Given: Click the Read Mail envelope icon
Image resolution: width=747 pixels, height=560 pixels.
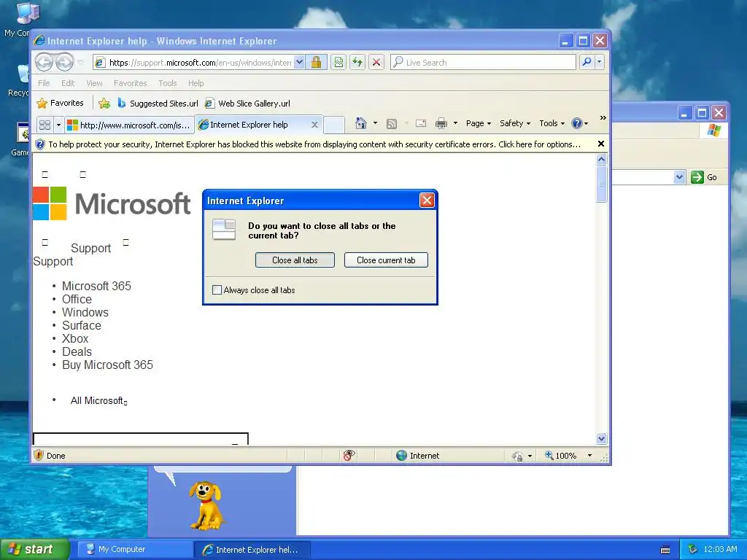Looking at the screenshot, I should (x=421, y=123).
